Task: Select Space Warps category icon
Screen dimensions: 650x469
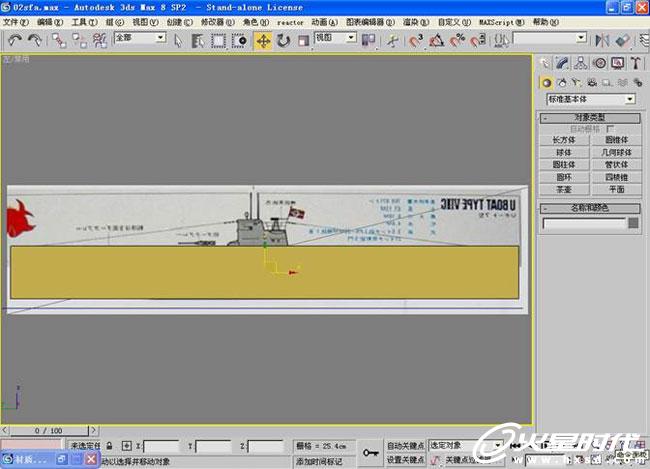Action: [622, 83]
